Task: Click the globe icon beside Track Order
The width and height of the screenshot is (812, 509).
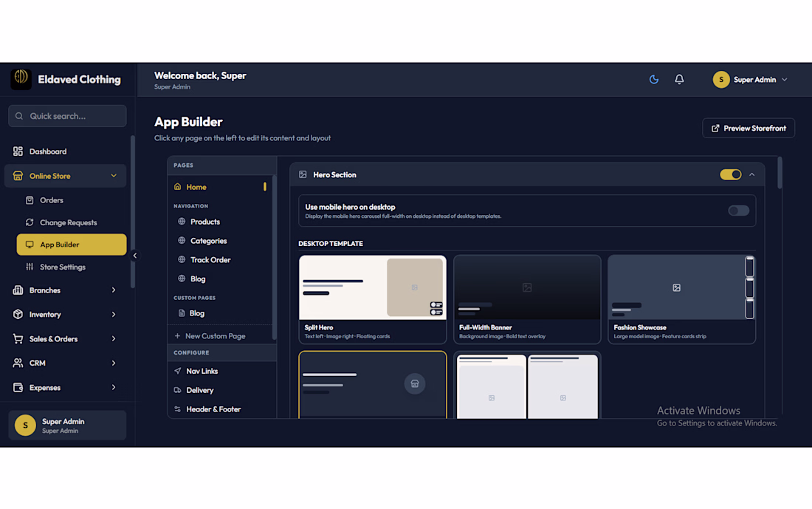Action: [182, 260]
